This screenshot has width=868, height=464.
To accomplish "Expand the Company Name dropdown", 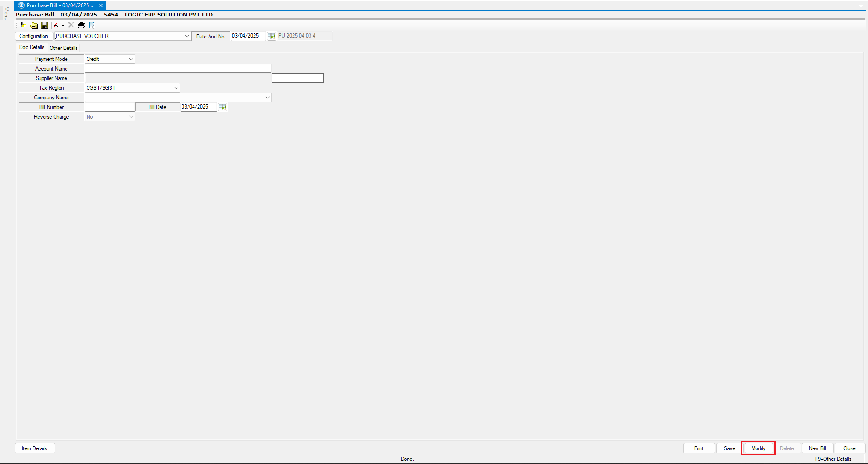I will tap(268, 98).
